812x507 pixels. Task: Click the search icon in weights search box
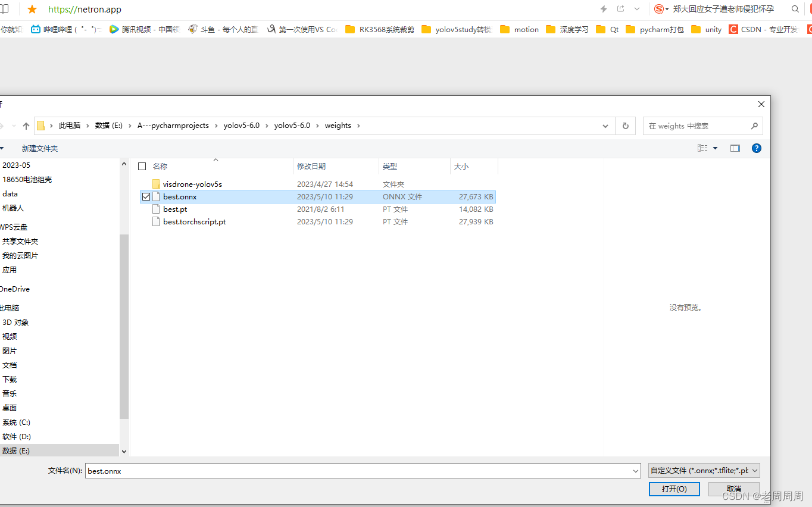pyautogui.click(x=754, y=126)
